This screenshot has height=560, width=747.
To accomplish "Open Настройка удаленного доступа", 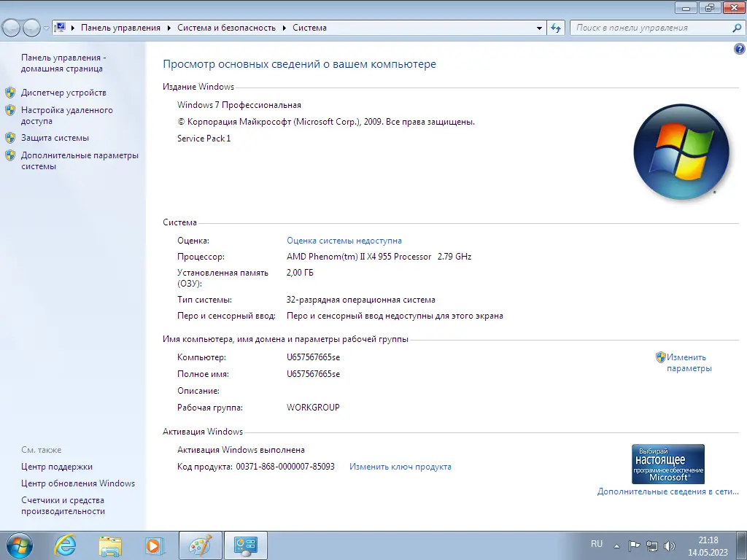I will [x=66, y=115].
